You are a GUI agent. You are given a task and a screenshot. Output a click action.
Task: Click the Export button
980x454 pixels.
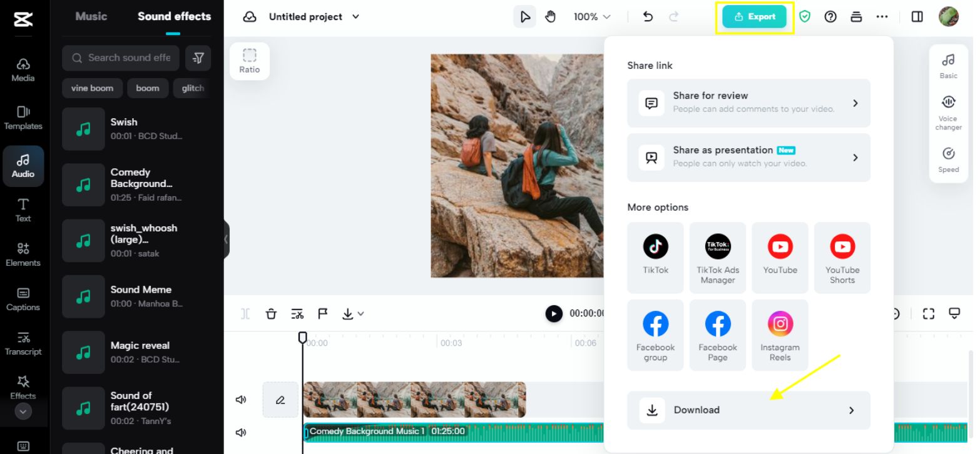(754, 17)
